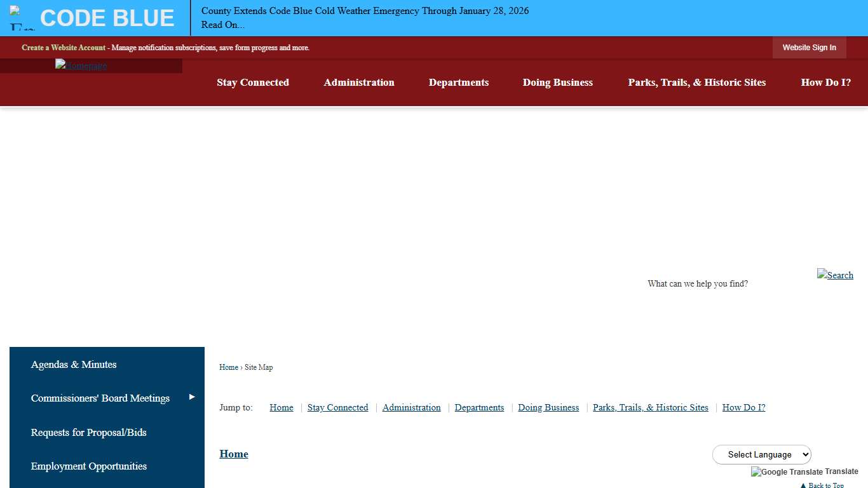Open the Stay Connected menu
868x488 pixels.
point(252,83)
